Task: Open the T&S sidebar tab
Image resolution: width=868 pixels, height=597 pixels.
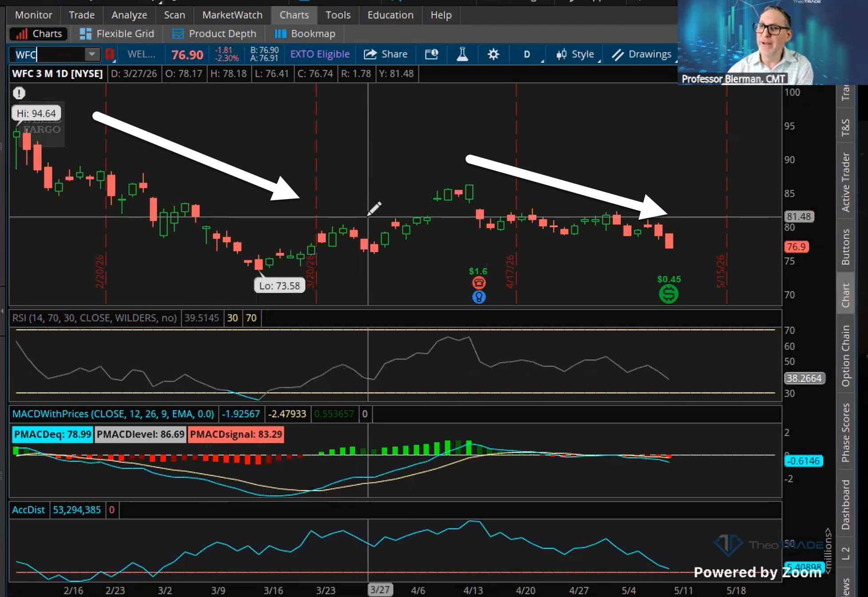Action: click(845, 127)
